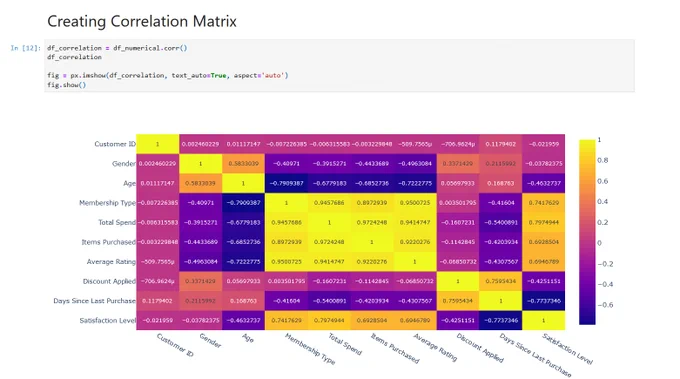Image resolution: width=680 pixels, height=379 pixels.
Task: Click Days Since Last Purchase y-axis label
Action: tap(94, 301)
